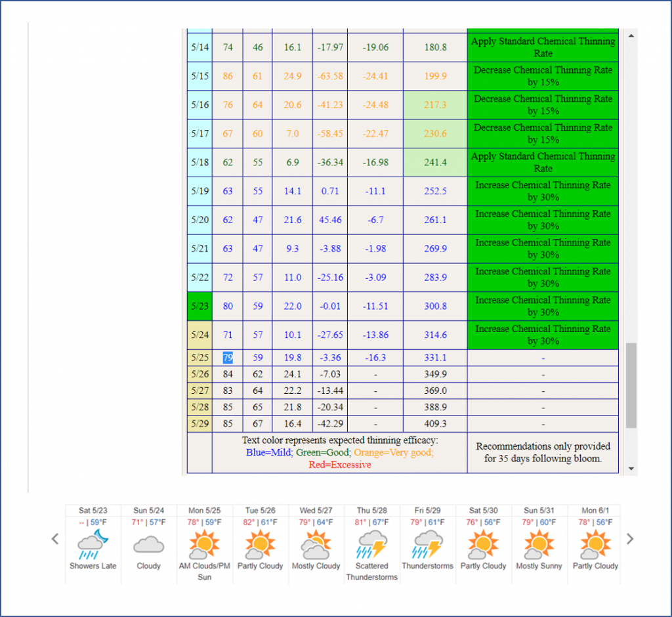Click the Sun 5/31 mostly sunny icon

pos(539,544)
